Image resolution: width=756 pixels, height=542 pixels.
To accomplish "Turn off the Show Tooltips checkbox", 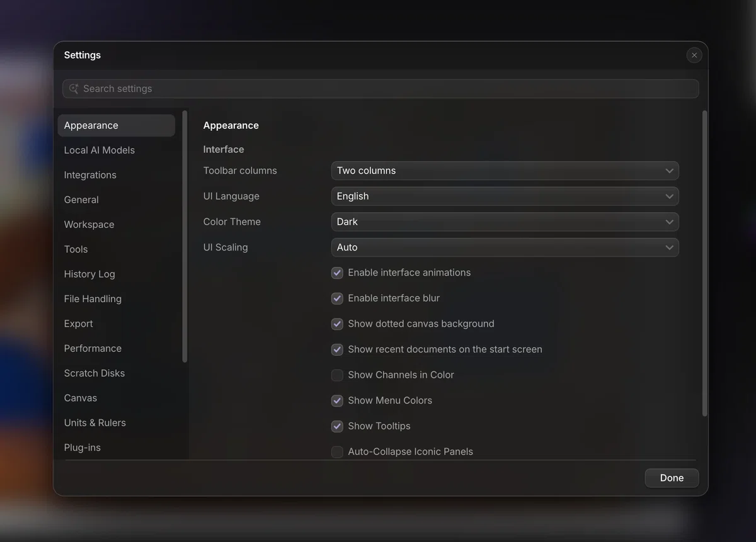I will (x=337, y=426).
